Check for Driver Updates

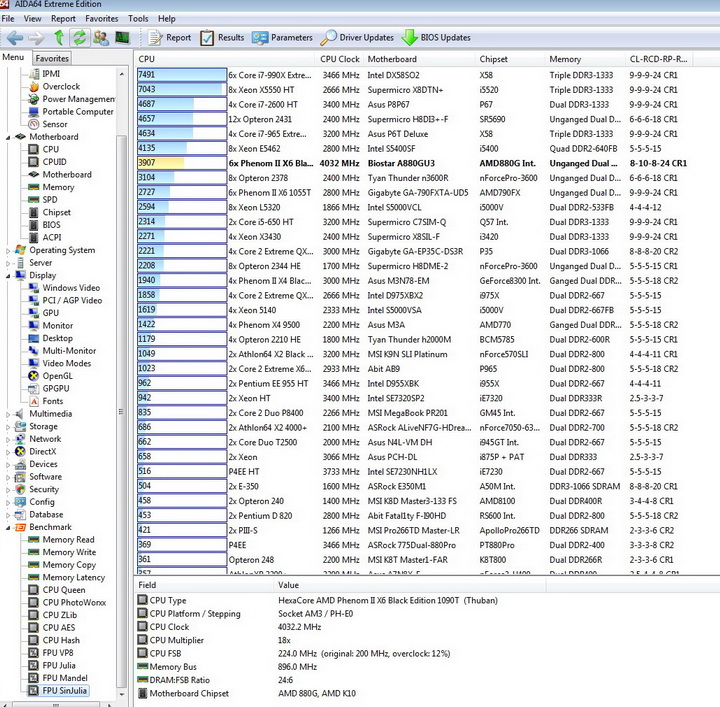[x=357, y=38]
